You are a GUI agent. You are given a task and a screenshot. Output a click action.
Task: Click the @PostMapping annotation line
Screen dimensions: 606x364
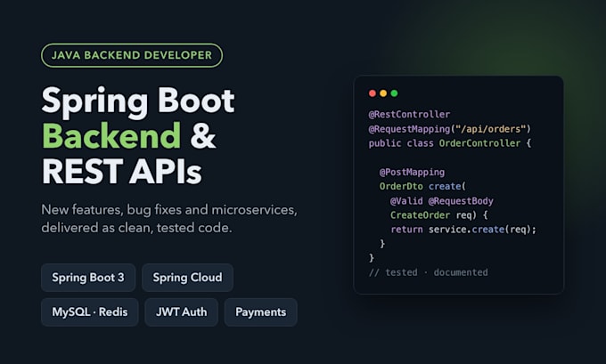412,172
